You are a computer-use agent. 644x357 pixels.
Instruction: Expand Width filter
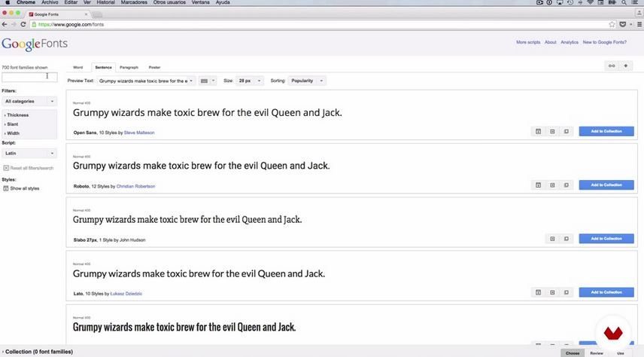12,133
